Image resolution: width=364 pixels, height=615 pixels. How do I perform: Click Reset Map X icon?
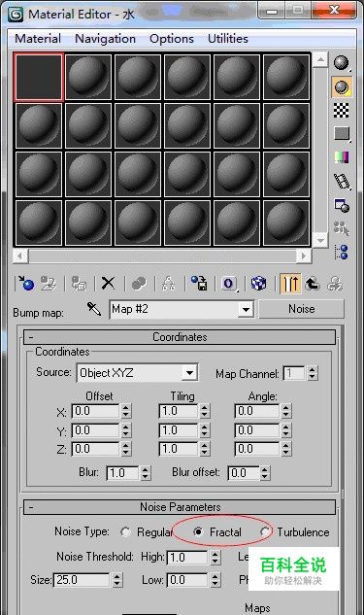pos(108,283)
